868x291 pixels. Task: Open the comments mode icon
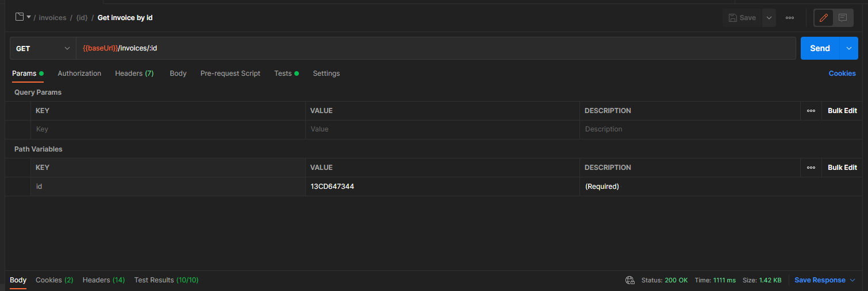[843, 18]
